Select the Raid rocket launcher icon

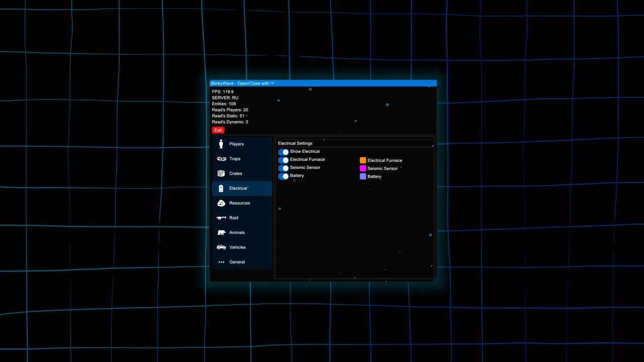click(221, 218)
